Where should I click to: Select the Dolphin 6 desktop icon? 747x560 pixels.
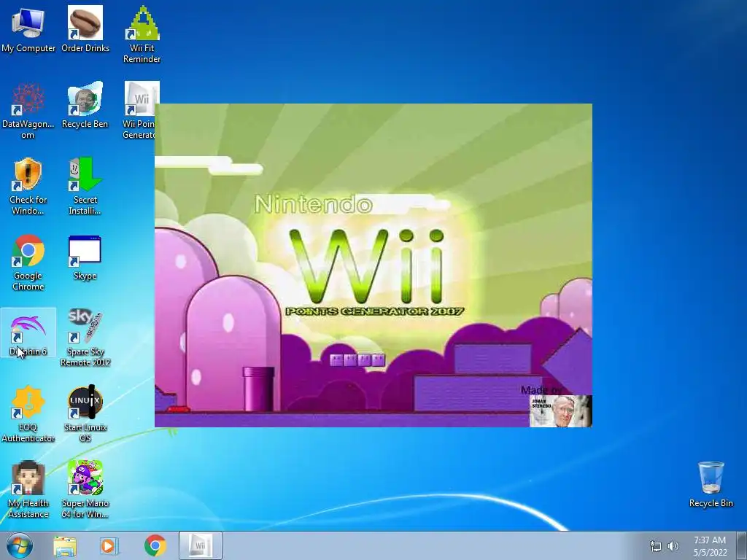[28, 332]
